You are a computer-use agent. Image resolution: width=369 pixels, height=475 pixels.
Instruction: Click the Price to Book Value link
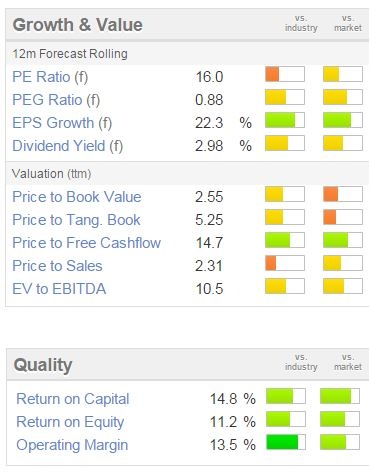77,197
